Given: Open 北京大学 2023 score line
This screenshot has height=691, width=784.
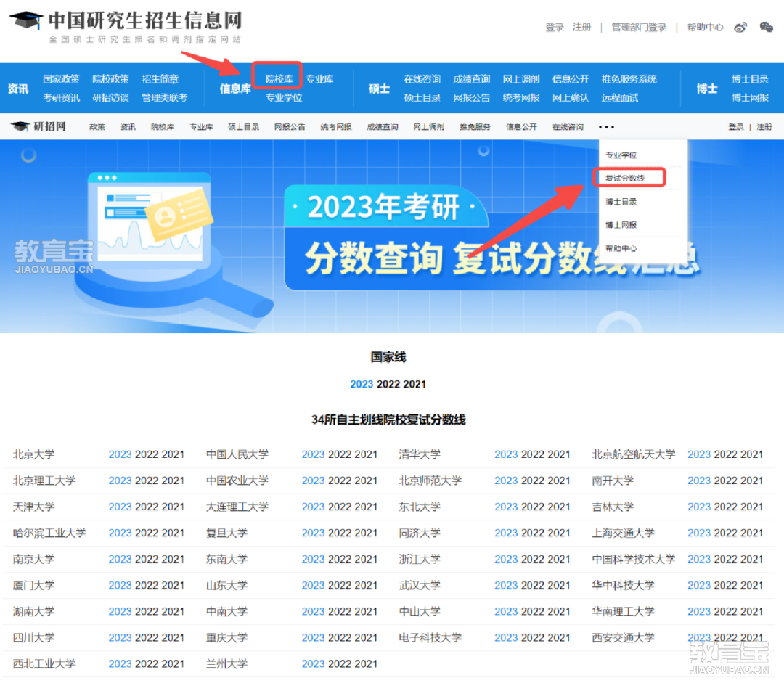Looking at the screenshot, I should (120, 454).
